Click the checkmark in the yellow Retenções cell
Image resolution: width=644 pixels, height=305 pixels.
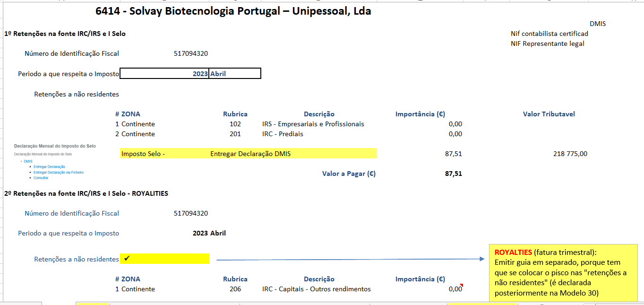point(127,258)
